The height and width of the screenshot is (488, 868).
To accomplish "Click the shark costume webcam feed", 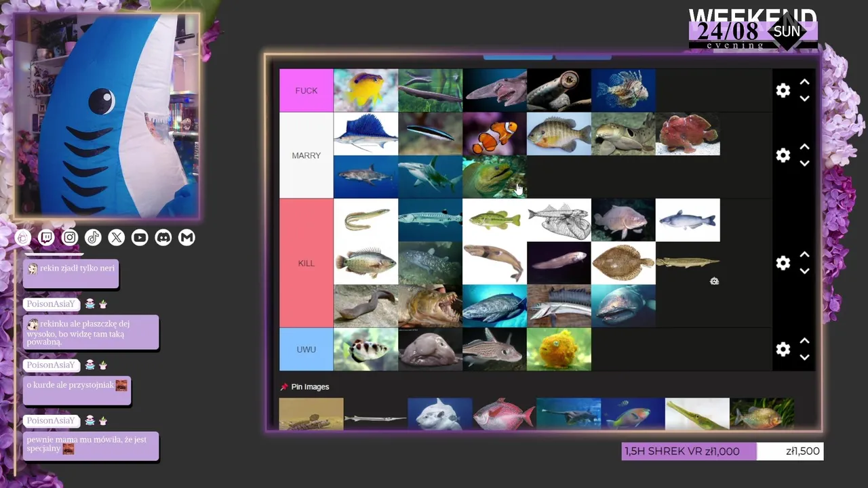I will point(107,116).
